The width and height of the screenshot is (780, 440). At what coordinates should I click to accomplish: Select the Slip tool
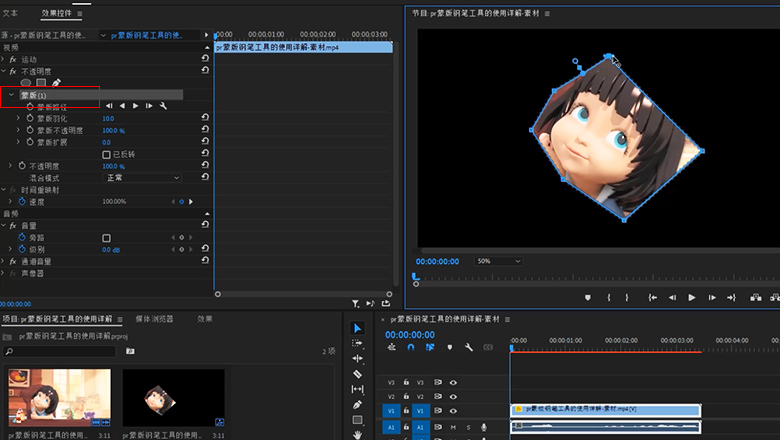click(x=357, y=389)
